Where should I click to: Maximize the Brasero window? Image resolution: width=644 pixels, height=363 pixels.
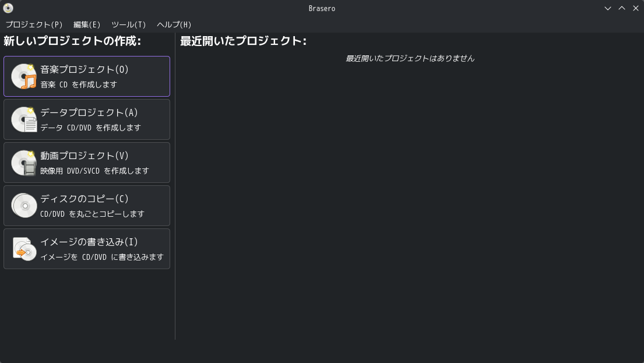622,8
